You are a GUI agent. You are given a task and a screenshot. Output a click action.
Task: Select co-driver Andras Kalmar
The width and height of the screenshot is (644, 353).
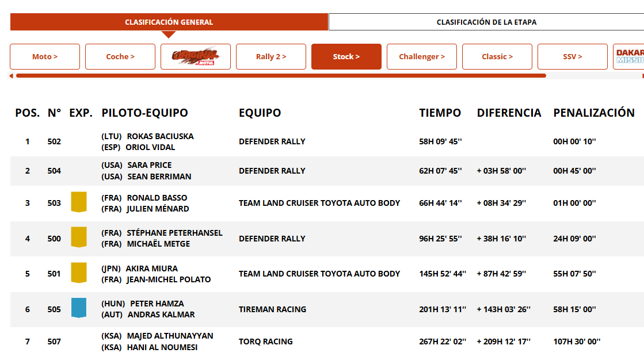[x=161, y=315]
